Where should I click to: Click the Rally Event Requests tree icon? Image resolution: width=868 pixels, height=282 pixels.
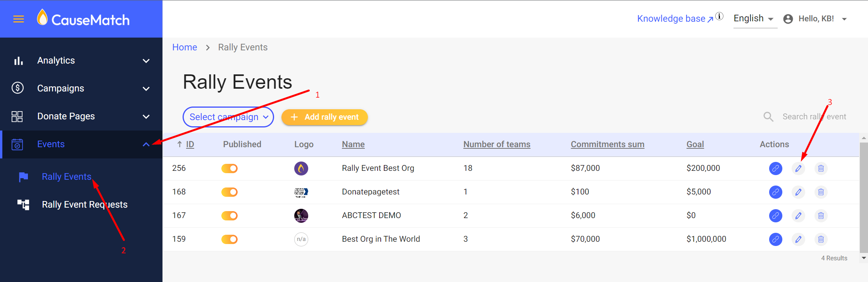click(23, 204)
